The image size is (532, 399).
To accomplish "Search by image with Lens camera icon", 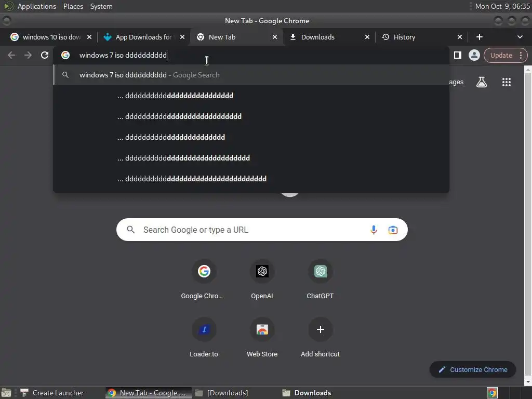I will (393, 230).
